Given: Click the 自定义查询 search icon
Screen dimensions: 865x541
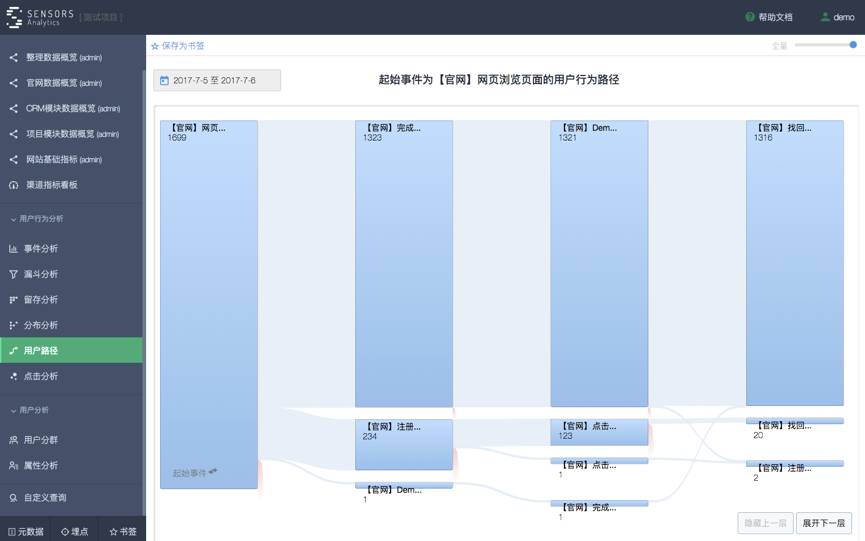Looking at the screenshot, I should (x=13, y=497).
